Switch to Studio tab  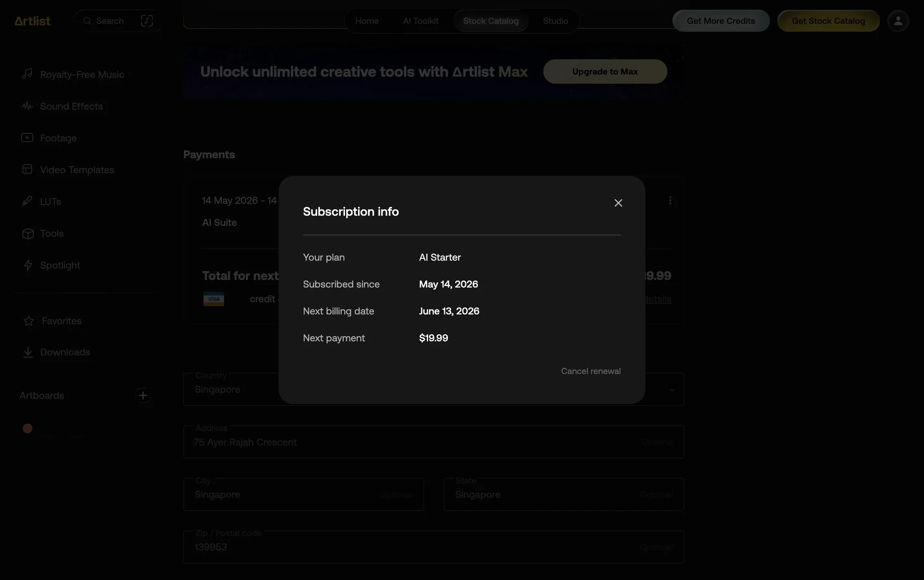tap(555, 21)
